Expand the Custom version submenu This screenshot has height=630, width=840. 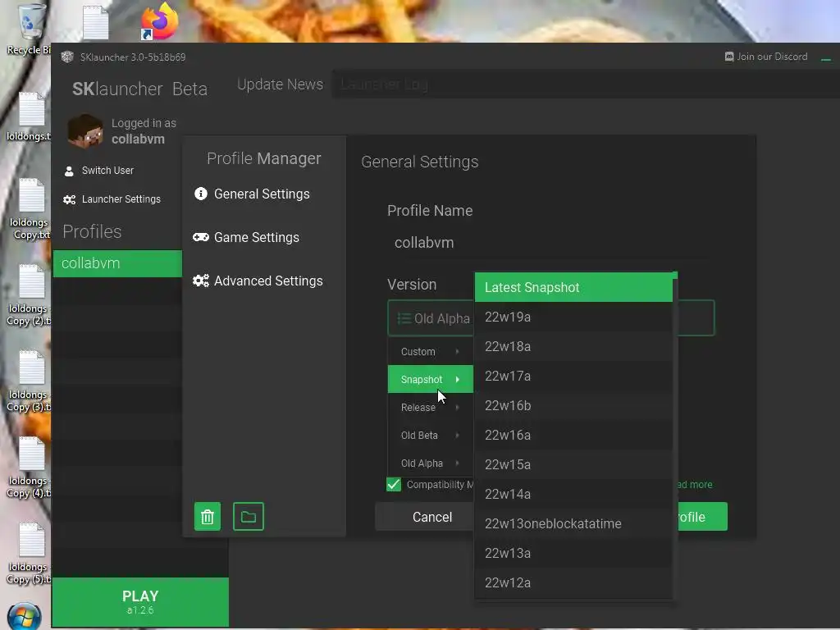click(430, 351)
